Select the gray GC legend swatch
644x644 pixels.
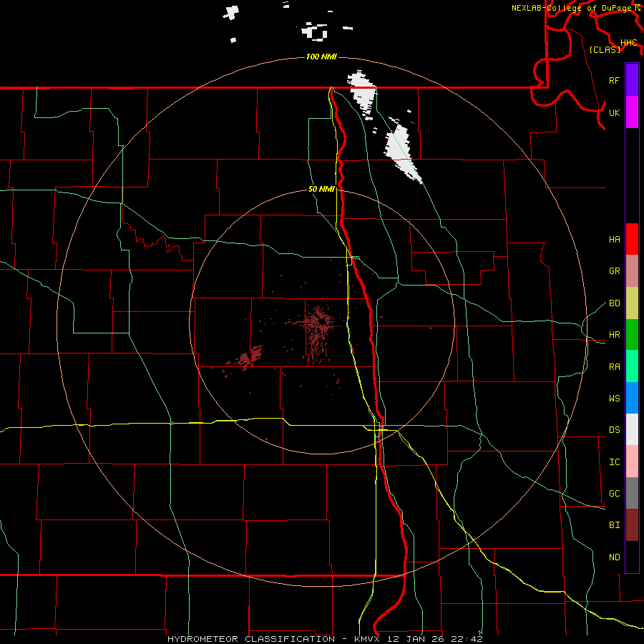click(x=632, y=493)
